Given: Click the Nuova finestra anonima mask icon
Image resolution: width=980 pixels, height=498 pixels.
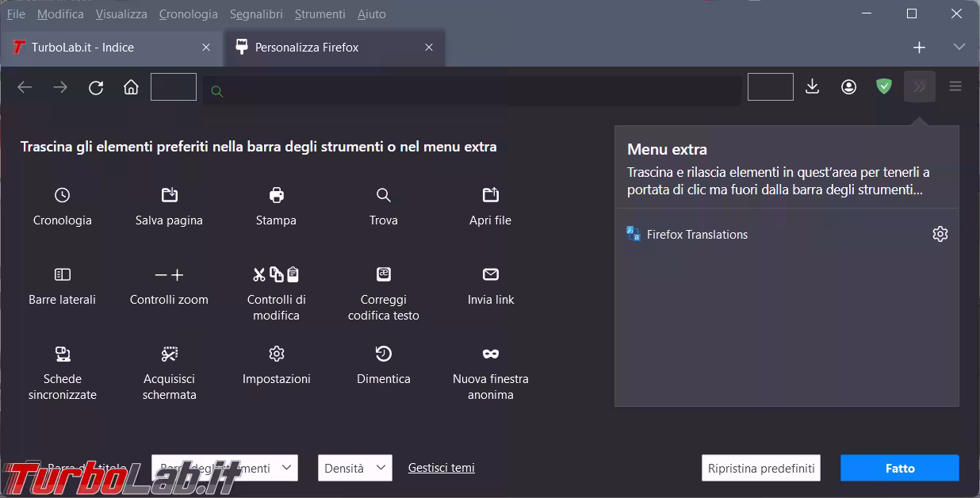Looking at the screenshot, I should tap(490, 354).
